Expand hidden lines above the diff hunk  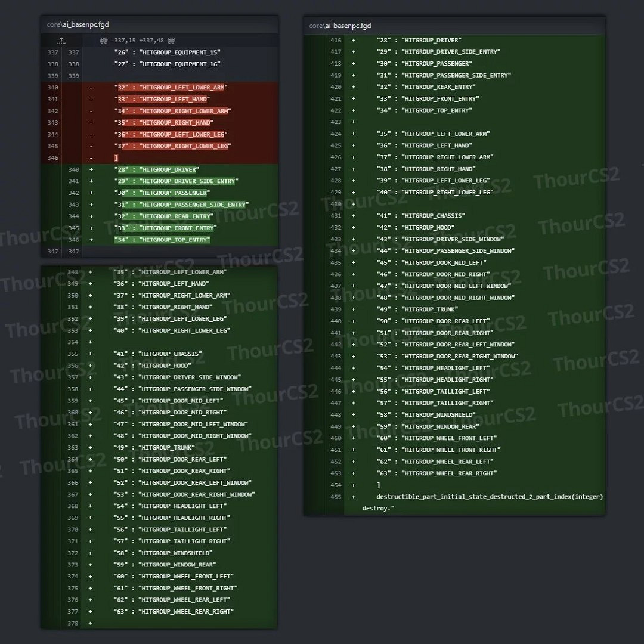tap(61, 41)
